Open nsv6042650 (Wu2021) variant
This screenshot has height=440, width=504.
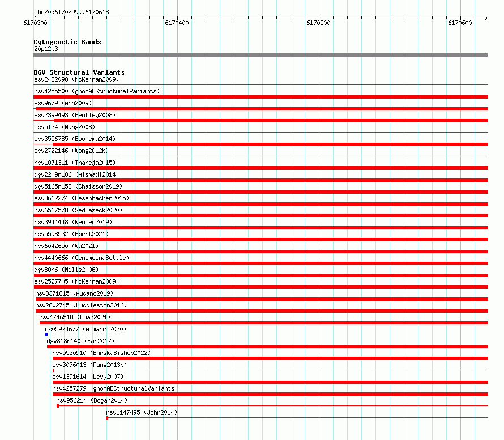tap(66, 246)
